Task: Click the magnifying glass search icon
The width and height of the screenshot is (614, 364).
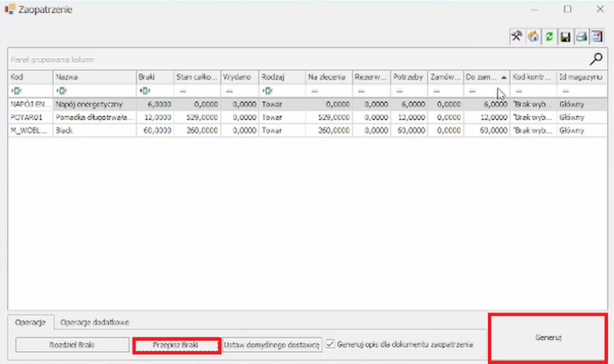Action: point(597,59)
